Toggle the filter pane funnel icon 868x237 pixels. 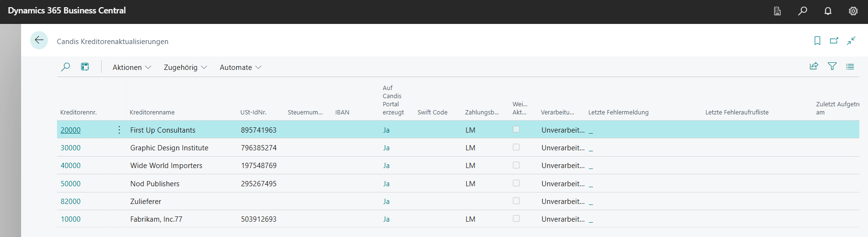point(832,67)
